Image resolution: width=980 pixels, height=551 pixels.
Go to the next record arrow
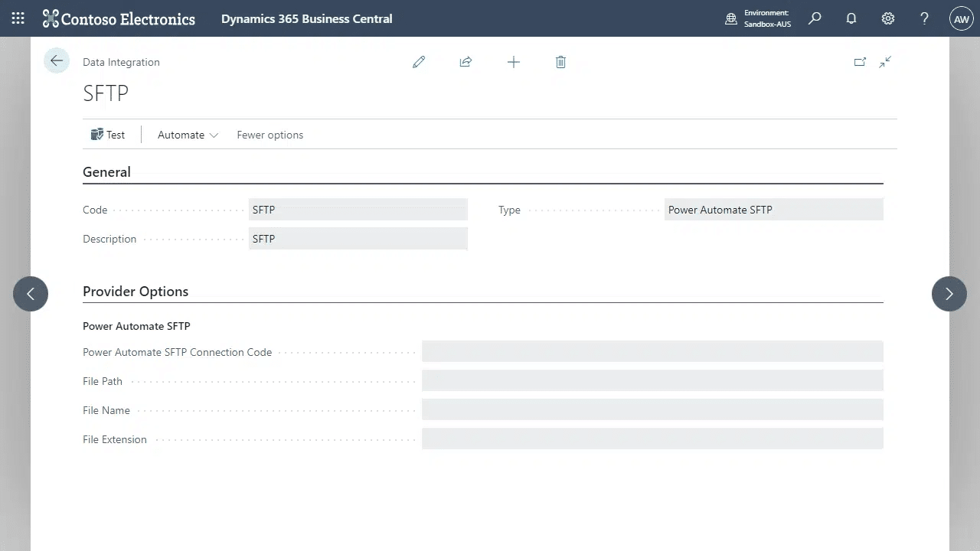(x=949, y=294)
